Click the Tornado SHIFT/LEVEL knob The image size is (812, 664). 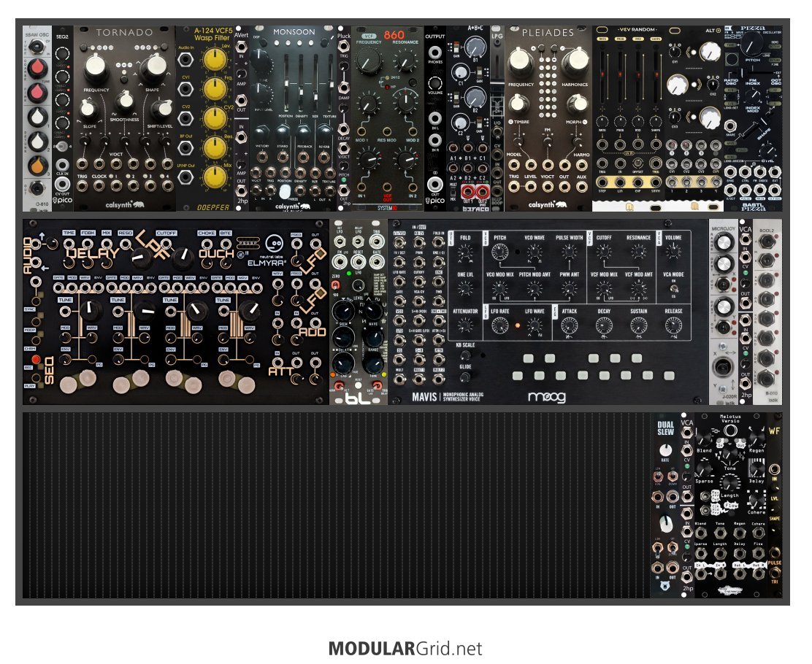click(x=162, y=109)
